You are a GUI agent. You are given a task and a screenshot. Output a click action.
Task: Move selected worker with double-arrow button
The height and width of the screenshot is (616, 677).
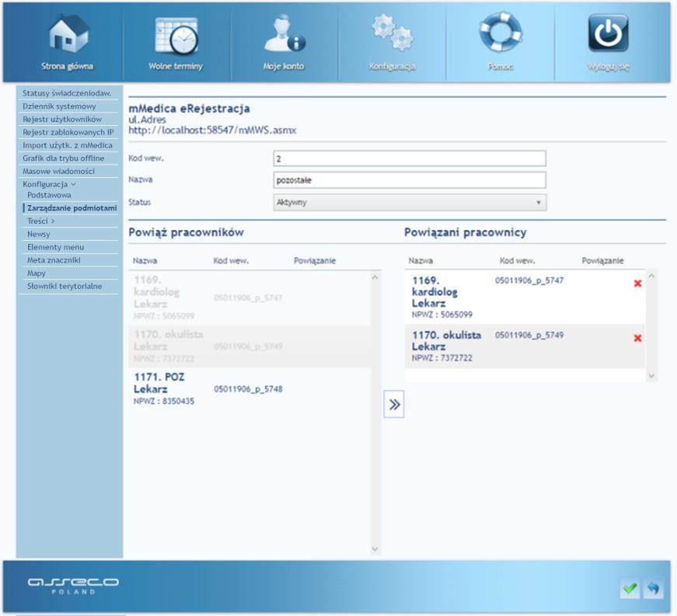394,404
